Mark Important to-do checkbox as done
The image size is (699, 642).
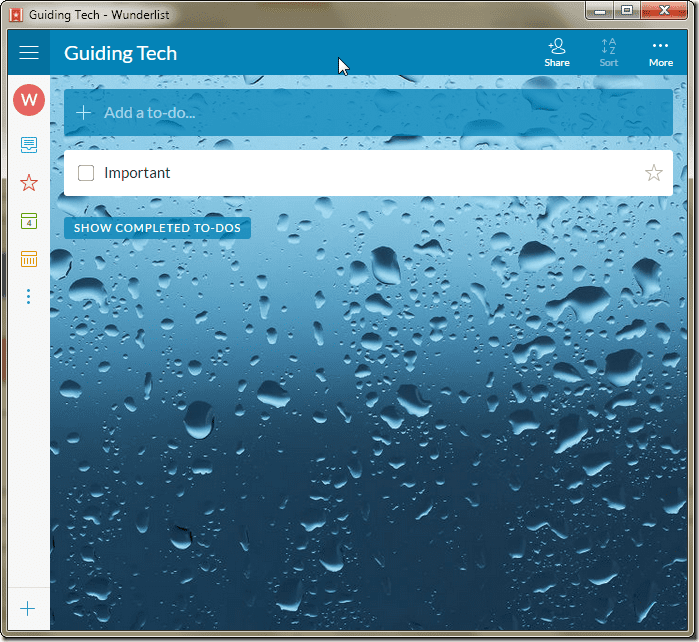pos(86,173)
